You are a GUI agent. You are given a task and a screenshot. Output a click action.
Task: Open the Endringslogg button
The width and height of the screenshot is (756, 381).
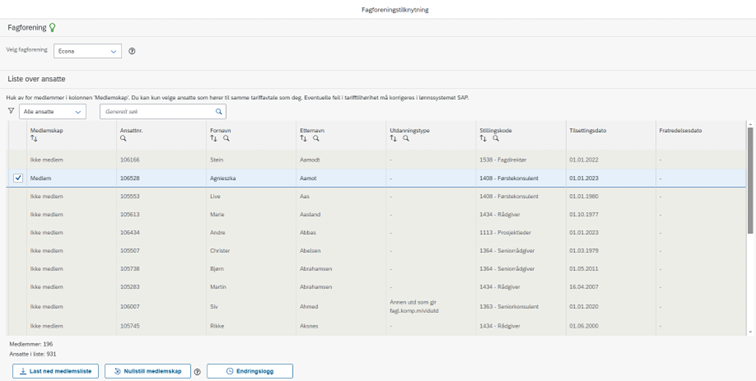point(250,371)
